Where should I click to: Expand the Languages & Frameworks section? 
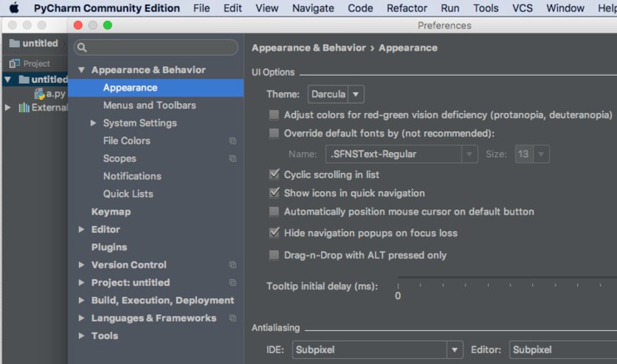click(81, 318)
